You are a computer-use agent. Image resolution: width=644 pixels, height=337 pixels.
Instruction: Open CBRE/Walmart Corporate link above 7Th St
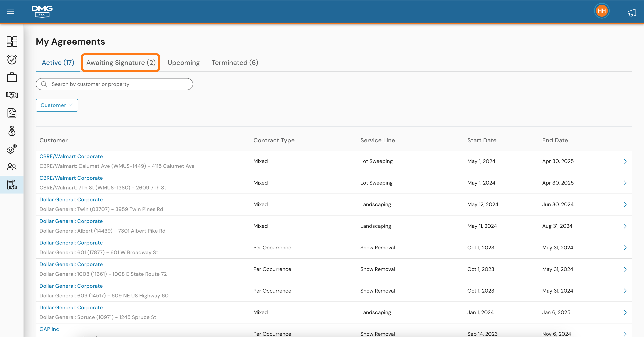[71, 178]
